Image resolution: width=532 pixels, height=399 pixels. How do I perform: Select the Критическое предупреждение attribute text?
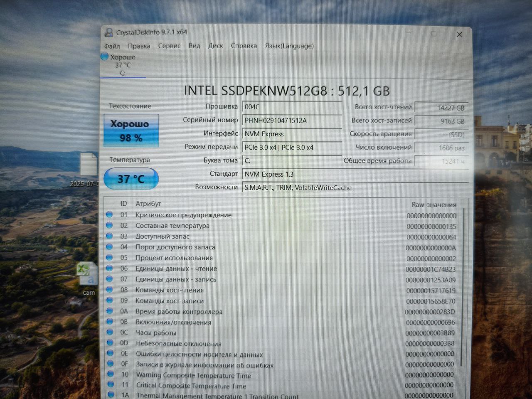coord(183,215)
